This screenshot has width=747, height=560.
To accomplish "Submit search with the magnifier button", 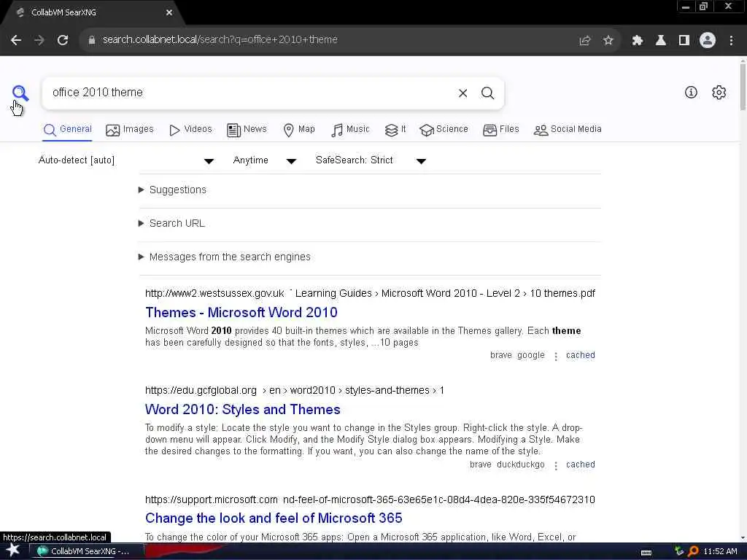I will pos(487,93).
